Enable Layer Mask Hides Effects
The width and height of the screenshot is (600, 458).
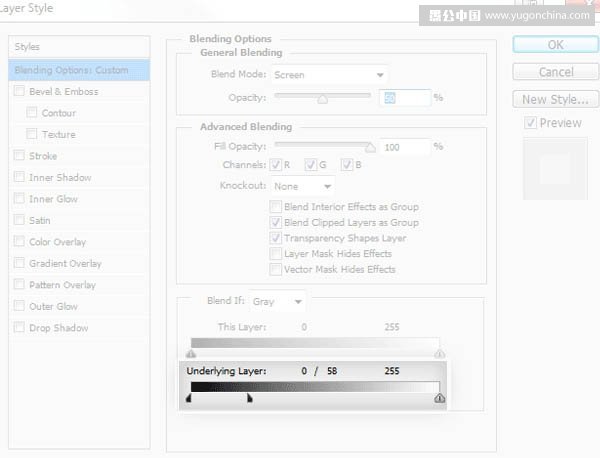click(x=276, y=254)
